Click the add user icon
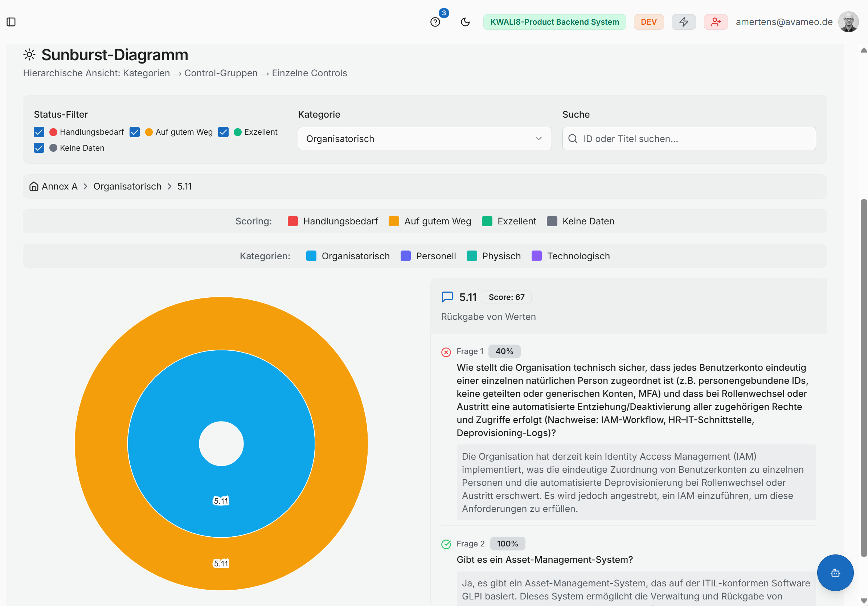The image size is (868, 606). pyautogui.click(x=715, y=22)
